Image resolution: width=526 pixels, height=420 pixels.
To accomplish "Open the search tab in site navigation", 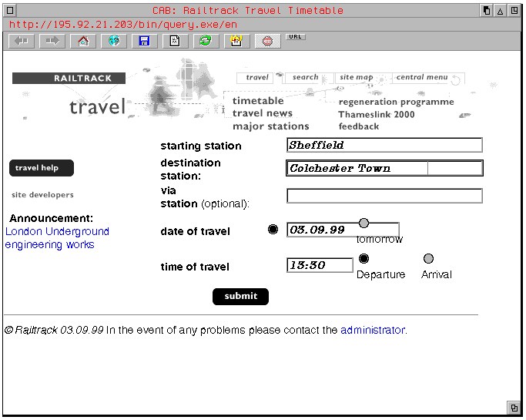I will pos(307,78).
